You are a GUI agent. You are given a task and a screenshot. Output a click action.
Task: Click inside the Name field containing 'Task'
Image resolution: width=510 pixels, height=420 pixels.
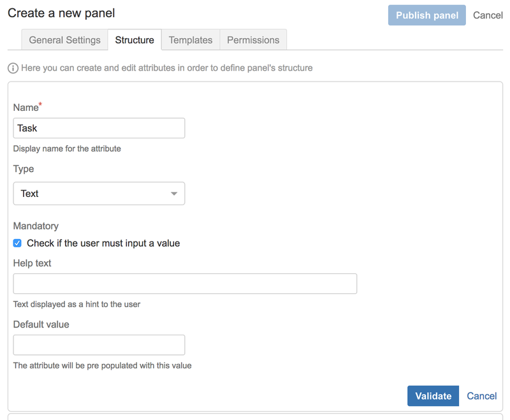pyautogui.click(x=99, y=127)
